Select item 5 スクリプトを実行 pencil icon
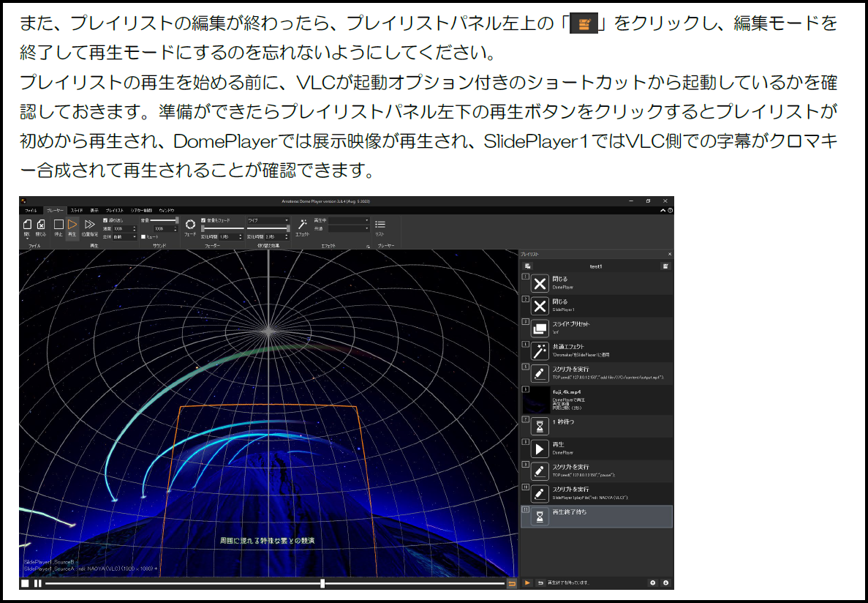Screen dimensions: 868x603 (540, 373)
